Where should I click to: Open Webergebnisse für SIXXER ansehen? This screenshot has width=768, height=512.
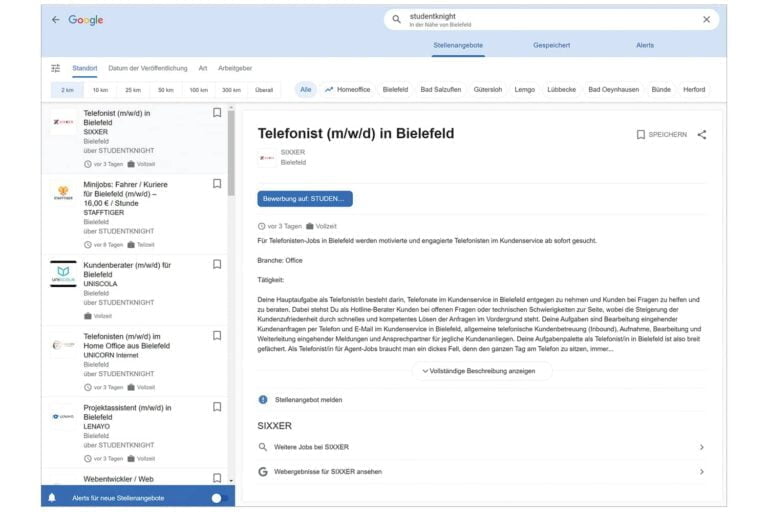click(480, 471)
